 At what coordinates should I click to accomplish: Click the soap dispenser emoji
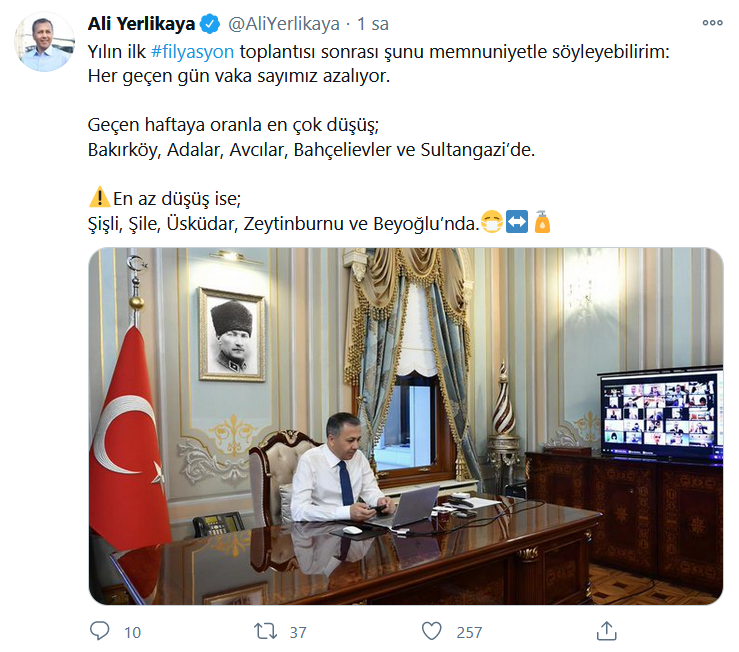click(x=542, y=222)
